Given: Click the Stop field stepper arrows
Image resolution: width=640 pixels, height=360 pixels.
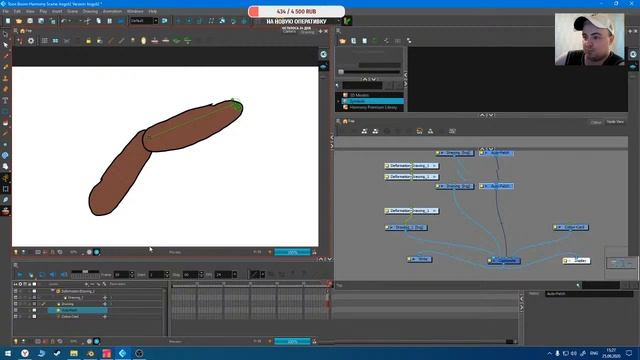Looking at the screenshot, I should point(201,275).
